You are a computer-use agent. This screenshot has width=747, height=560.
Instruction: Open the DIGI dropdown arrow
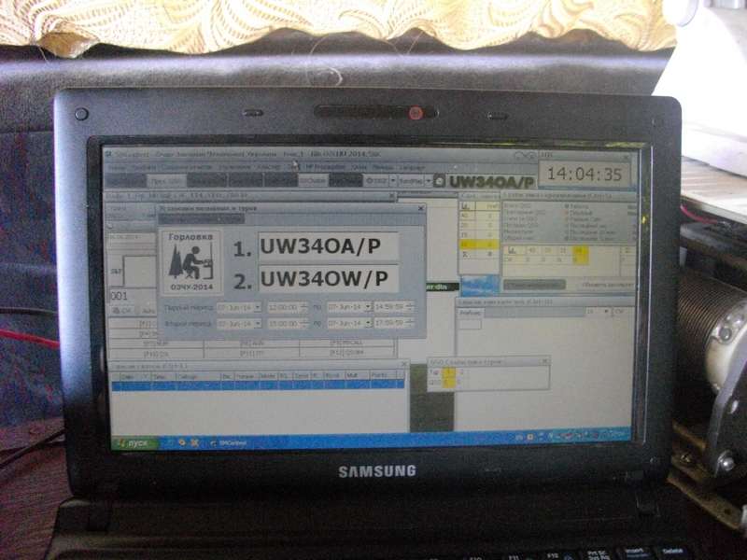pyautogui.click(x=393, y=181)
